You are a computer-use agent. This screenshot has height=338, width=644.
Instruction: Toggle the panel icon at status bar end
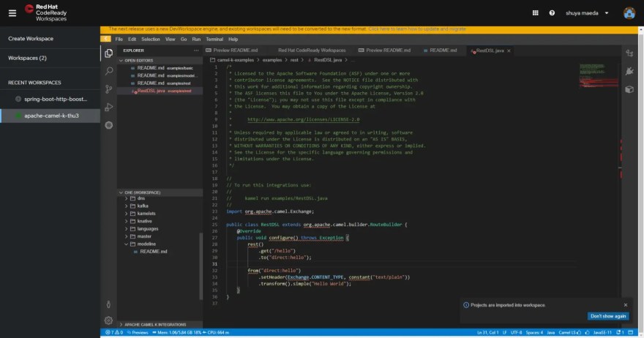click(x=630, y=333)
